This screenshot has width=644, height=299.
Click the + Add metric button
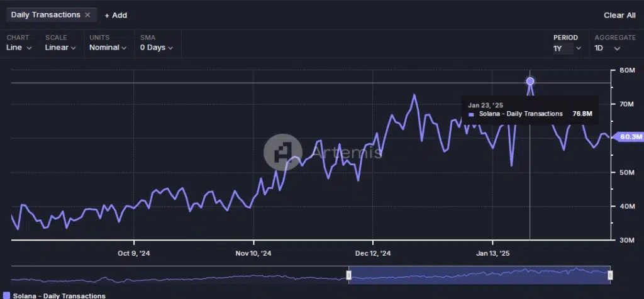pyautogui.click(x=116, y=15)
